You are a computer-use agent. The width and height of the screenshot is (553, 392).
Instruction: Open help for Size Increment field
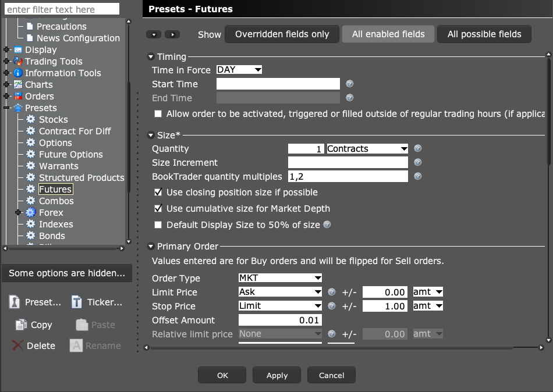tap(417, 162)
